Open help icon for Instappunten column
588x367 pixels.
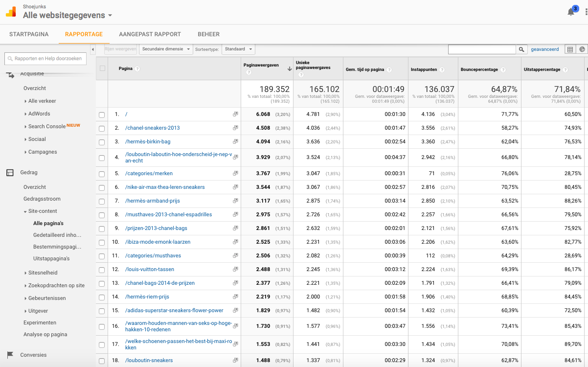click(x=443, y=69)
